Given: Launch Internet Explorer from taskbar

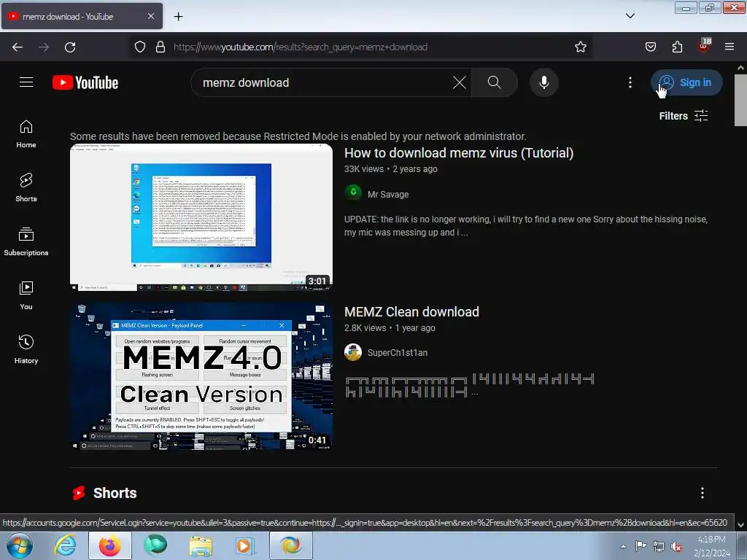Looking at the screenshot, I should point(65,545).
